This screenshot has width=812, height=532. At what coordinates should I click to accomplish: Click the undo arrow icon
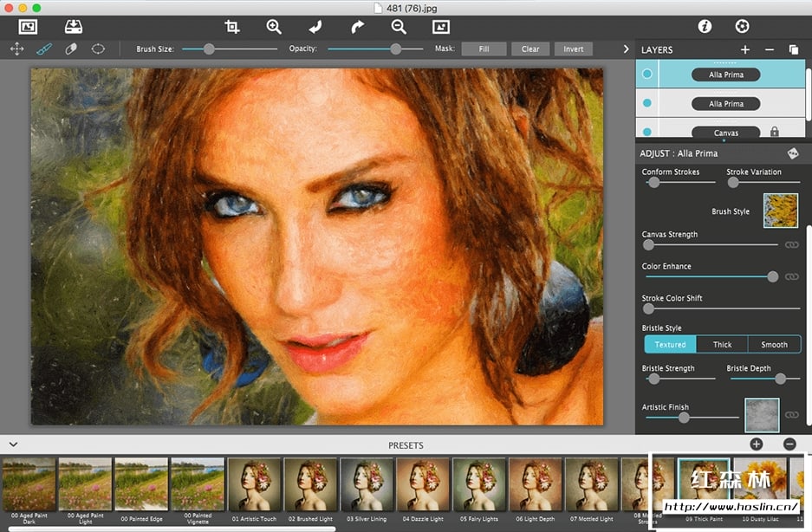click(x=315, y=27)
